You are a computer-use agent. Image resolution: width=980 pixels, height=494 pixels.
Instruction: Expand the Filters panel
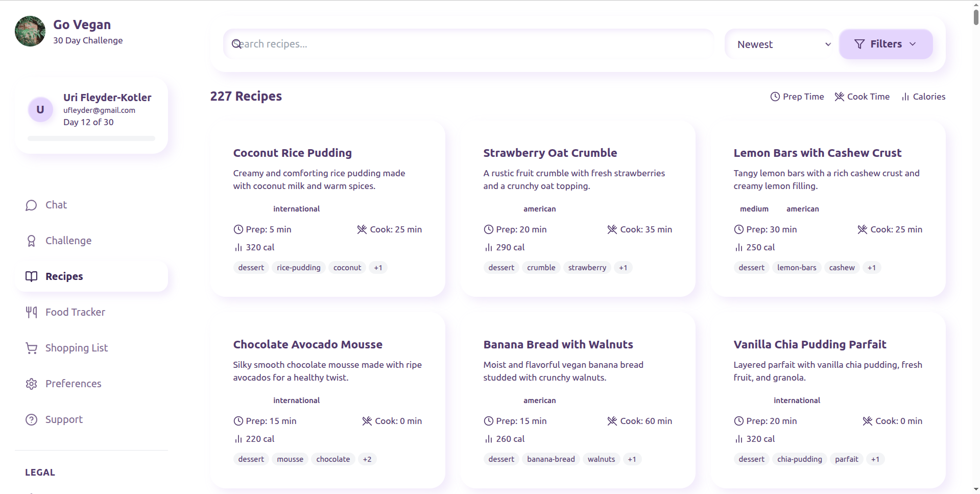(x=886, y=44)
